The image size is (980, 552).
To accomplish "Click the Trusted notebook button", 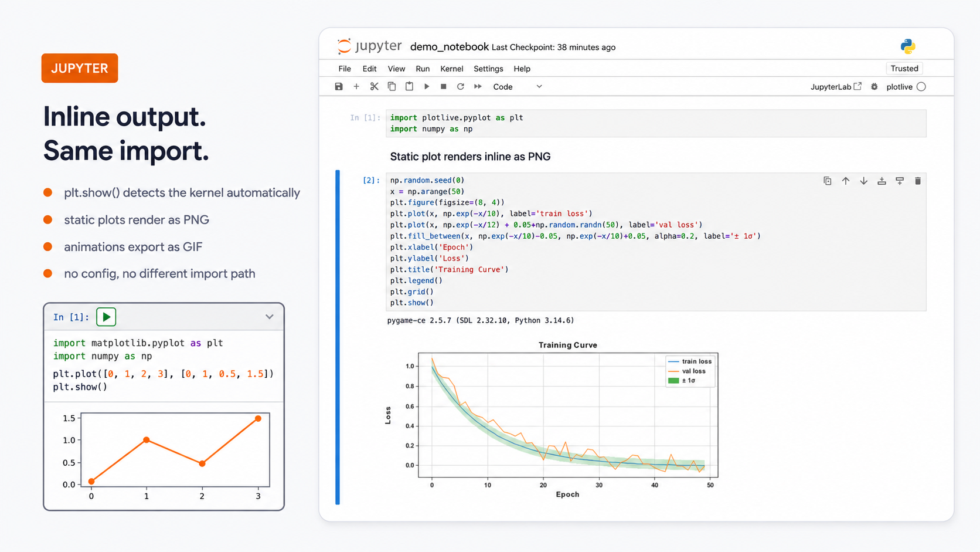I will point(904,69).
